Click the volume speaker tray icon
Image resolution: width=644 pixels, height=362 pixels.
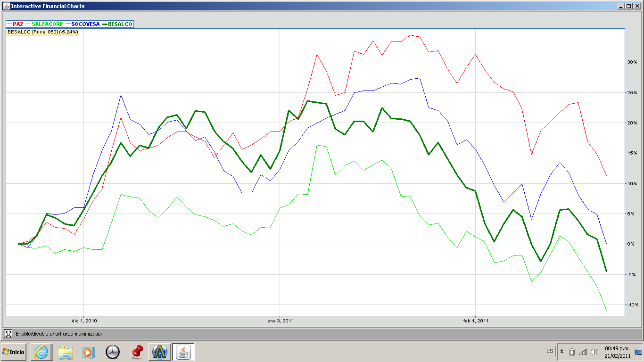coord(594,352)
